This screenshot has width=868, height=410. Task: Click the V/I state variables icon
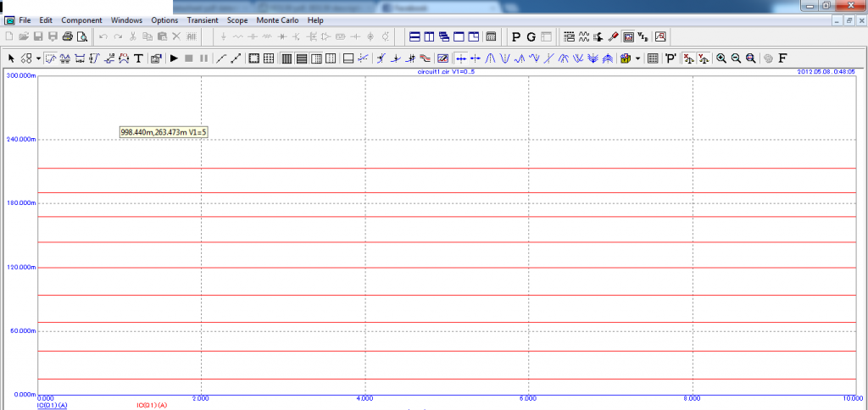643,37
